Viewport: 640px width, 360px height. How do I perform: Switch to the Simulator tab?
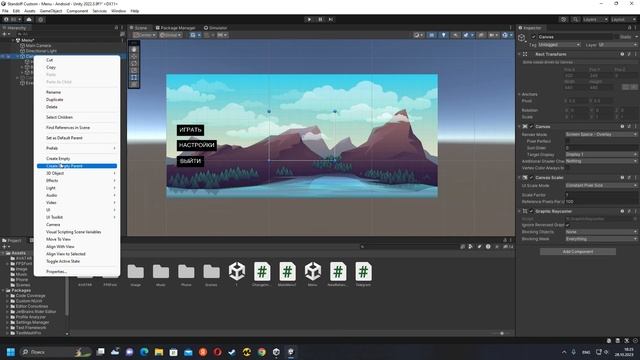215,28
